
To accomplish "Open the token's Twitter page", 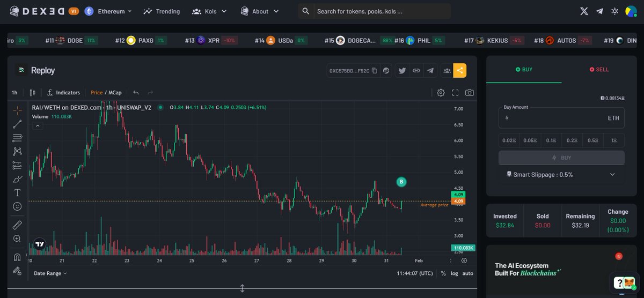I will pos(401,70).
